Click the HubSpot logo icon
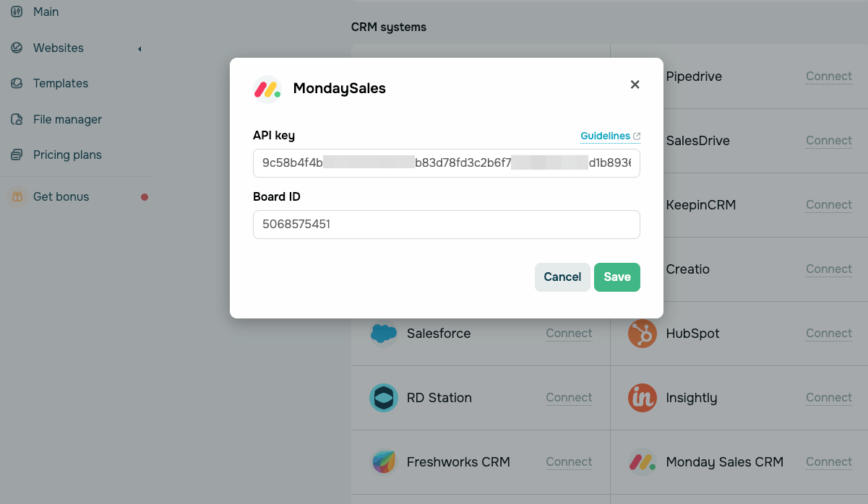This screenshot has height=504, width=868. (x=642, y=334)
